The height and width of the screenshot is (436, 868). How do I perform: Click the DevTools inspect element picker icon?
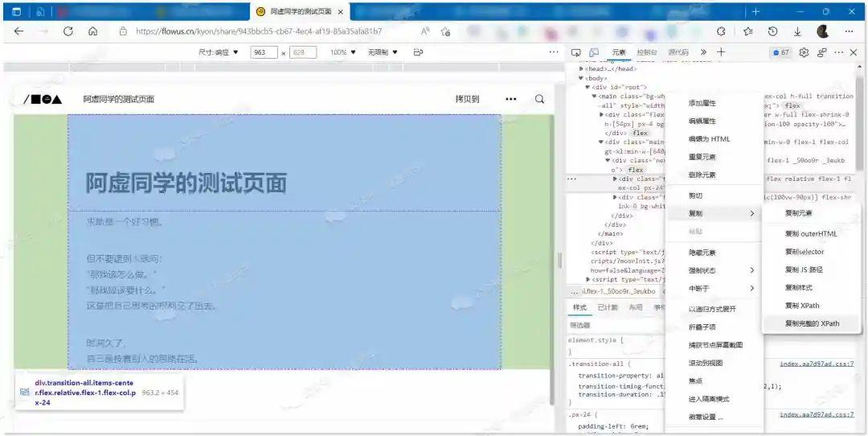tap(575, 52)
